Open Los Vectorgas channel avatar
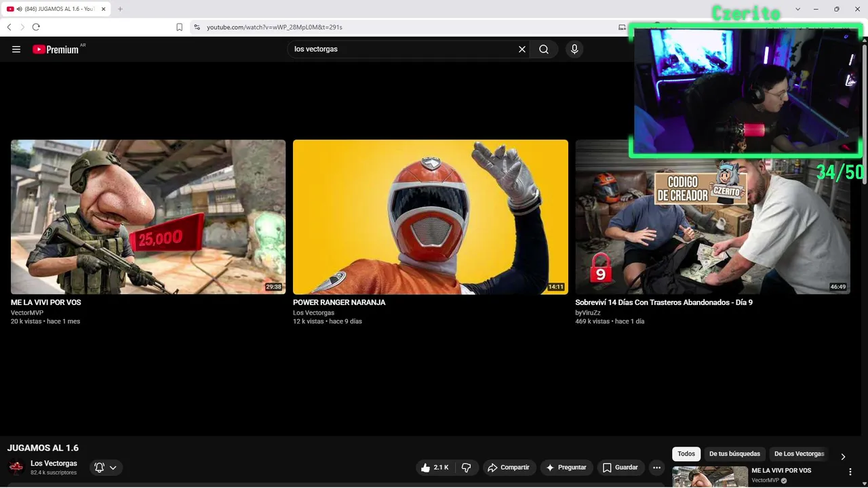Screen dimensions: 868x488 pyautogui.click(x=16, y=468)
